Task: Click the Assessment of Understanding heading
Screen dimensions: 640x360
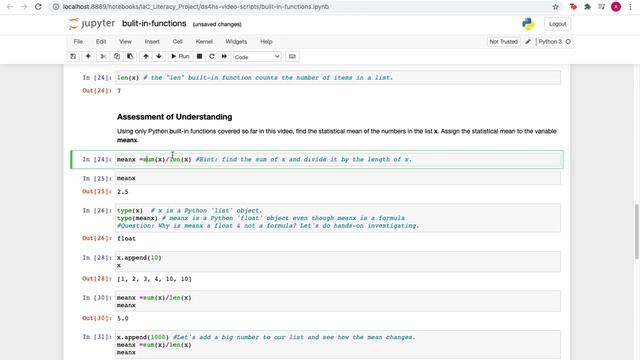Action: [174, 117]
